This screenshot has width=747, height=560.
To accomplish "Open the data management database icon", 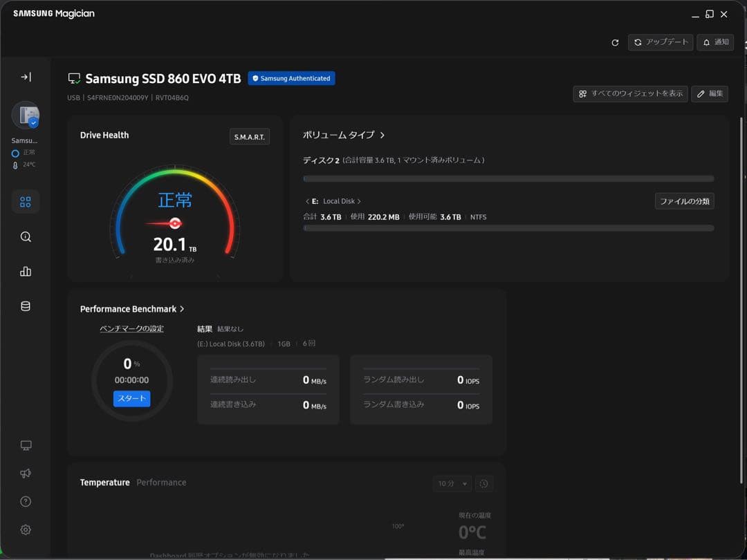I will pyautogui.click(x=26, y=306).
